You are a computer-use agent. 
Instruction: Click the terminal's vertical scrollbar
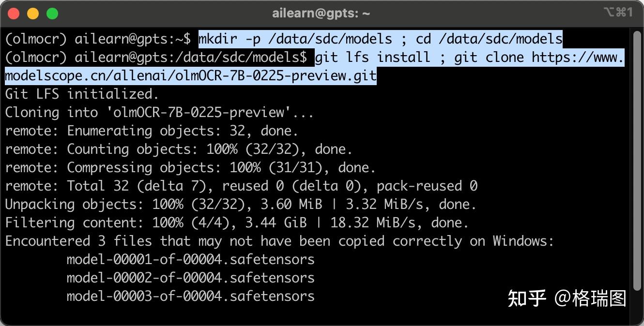636,160
